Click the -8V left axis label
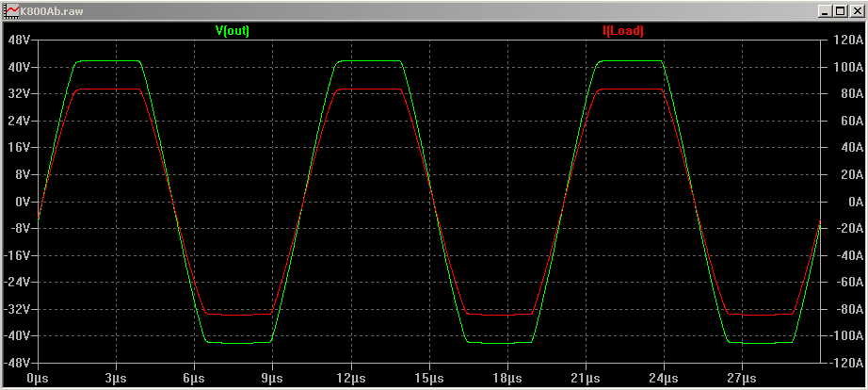 pos(20,228)
